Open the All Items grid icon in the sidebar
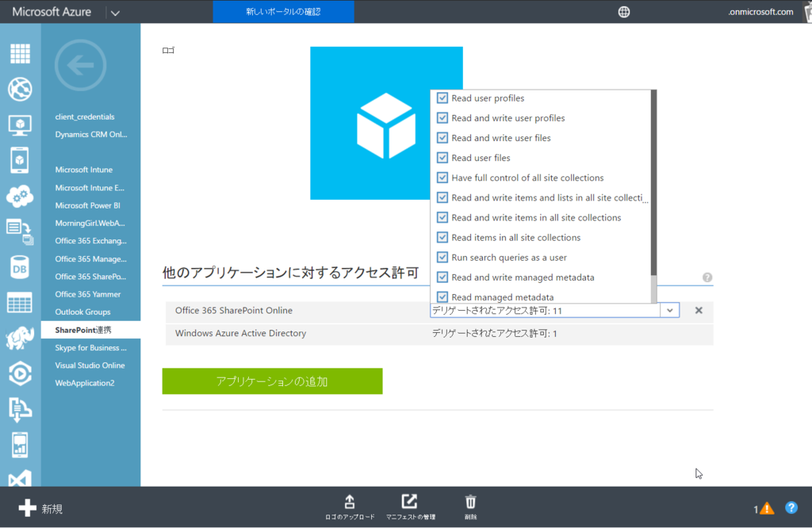The image size is (812, 528). (20, 53)
